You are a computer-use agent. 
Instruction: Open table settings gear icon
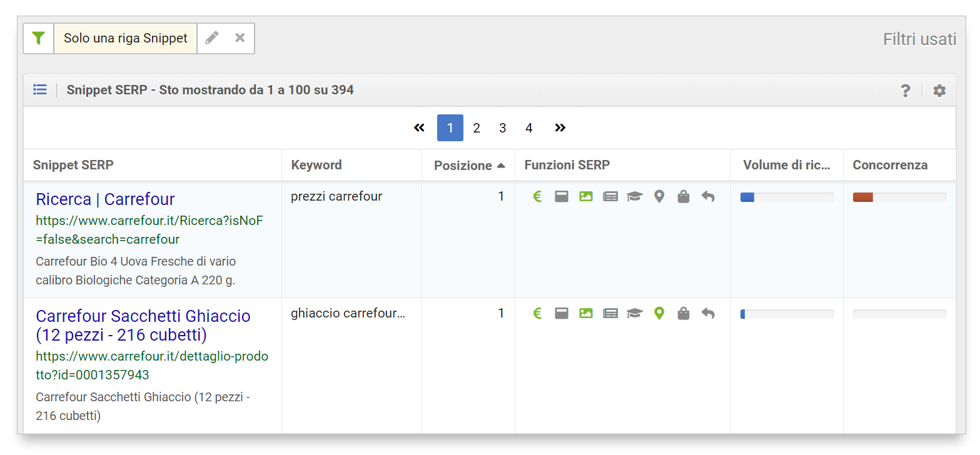point(939,91)
